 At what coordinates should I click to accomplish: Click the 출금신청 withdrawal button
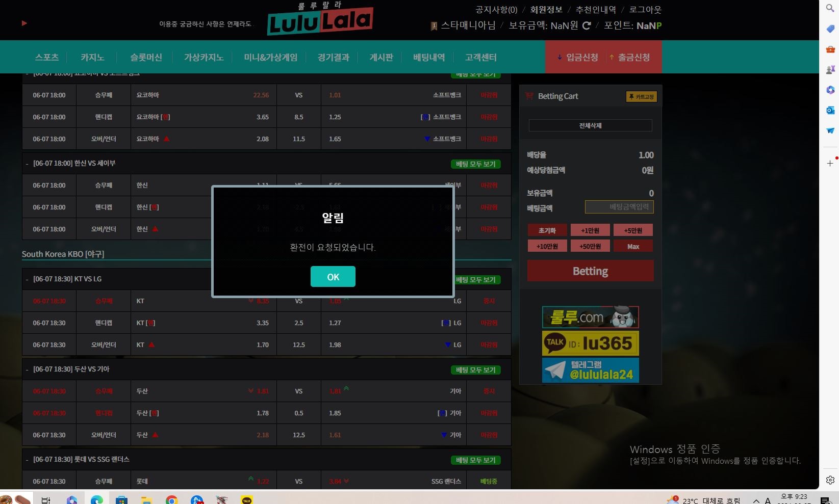630,57
